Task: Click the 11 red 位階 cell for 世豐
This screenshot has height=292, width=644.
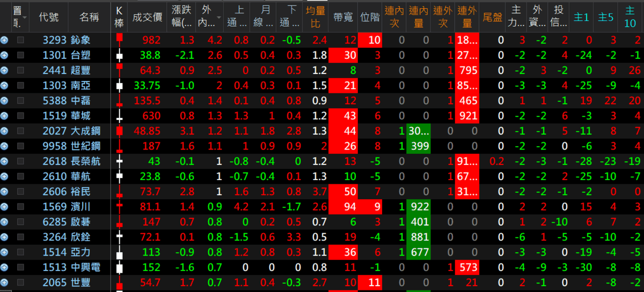Action: 370,282
